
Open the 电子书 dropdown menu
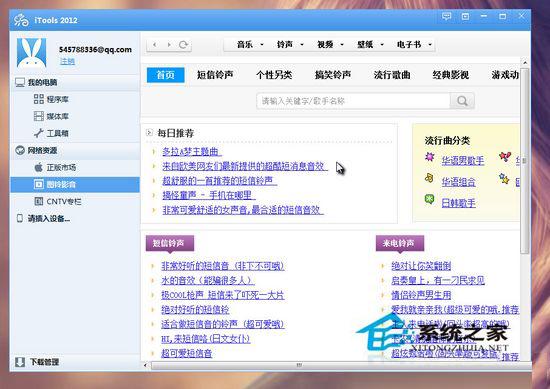click(414, 45)
